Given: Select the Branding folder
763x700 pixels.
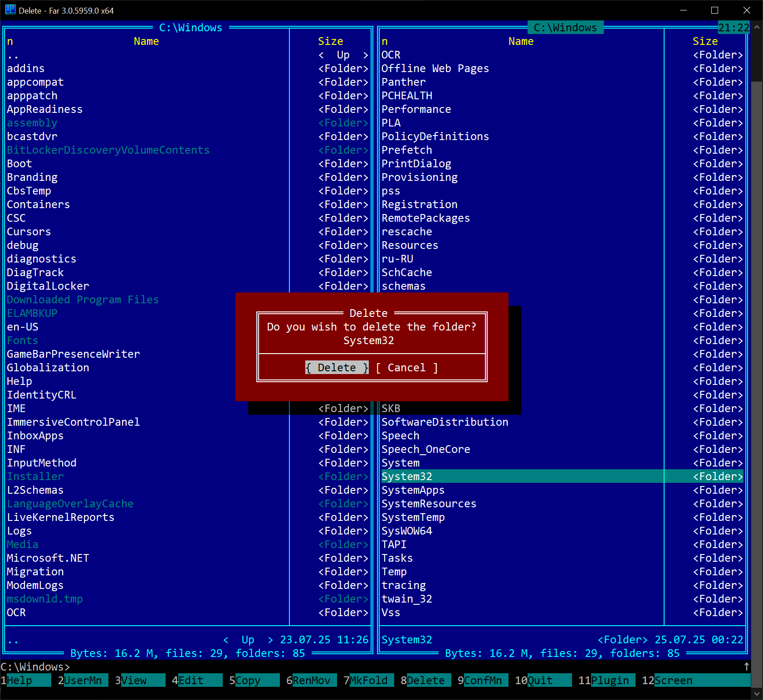Looking at the screenshot, I should click(187, 177).
